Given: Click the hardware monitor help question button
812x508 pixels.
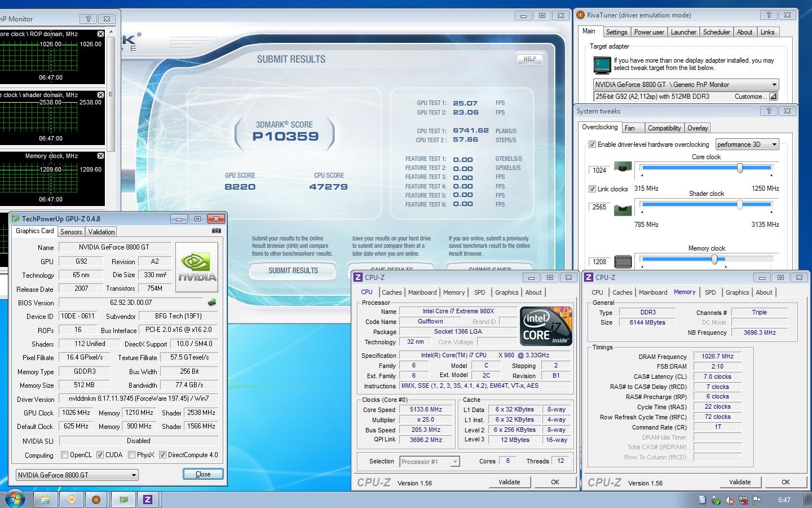Looking at the screenshot, I should pos(88,19).
